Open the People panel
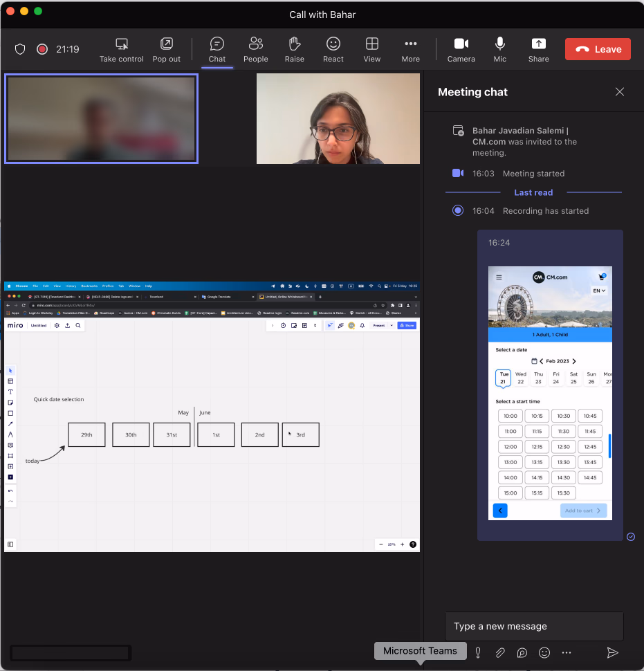This screenshot has height=671, width=644. click(x=255, y=50)
